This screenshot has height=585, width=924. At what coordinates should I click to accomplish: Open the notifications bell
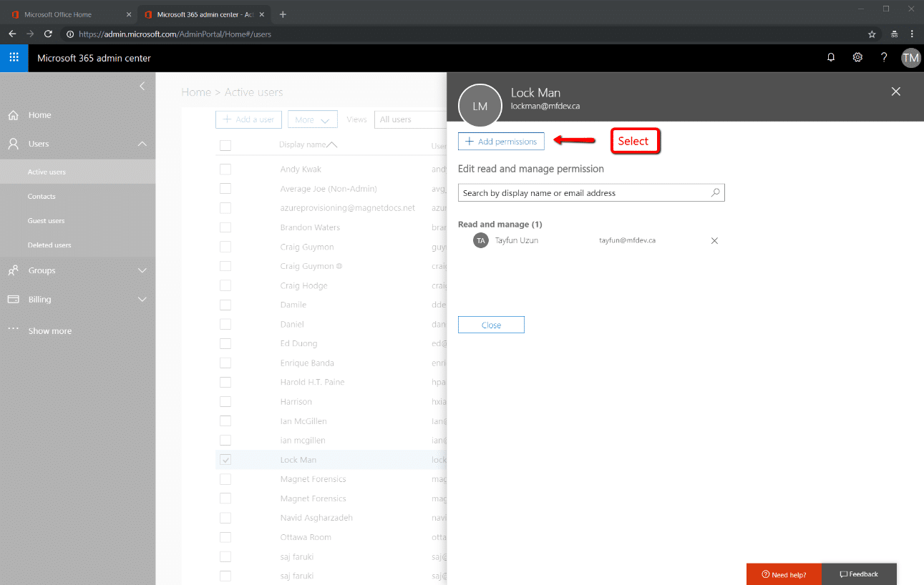(x=831, y=58)
